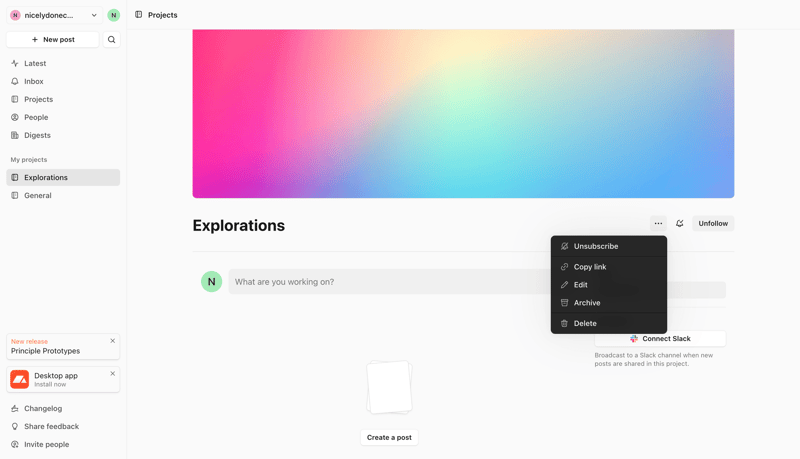Choose Copy link from the context menu

click(x=609, y=267)
